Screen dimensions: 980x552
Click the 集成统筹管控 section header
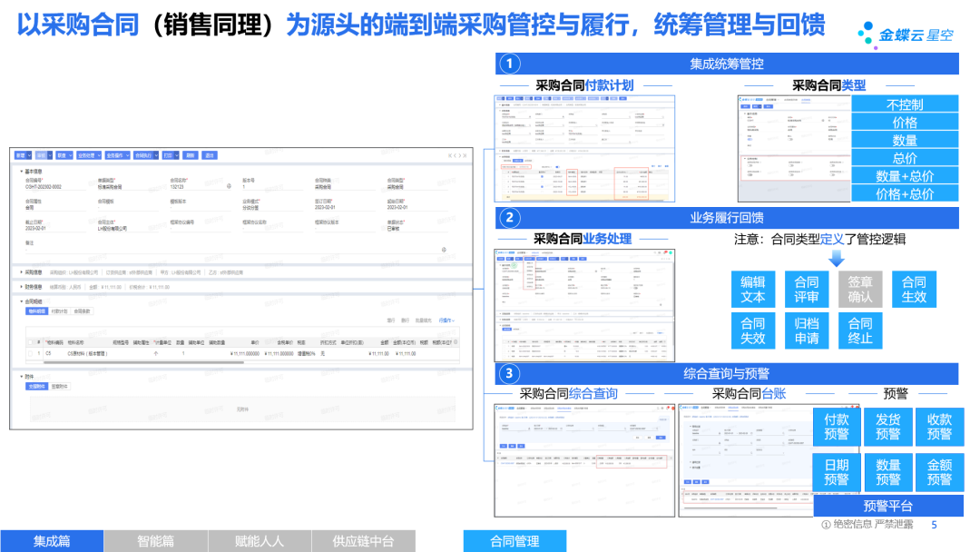tap(727, 64)
